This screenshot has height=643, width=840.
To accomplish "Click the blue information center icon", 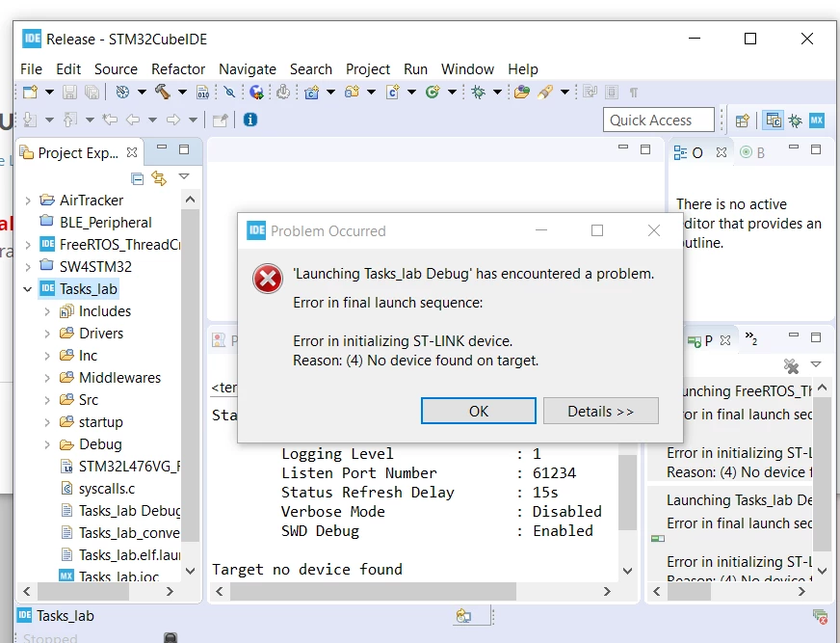I will click(x=250, y=120).
